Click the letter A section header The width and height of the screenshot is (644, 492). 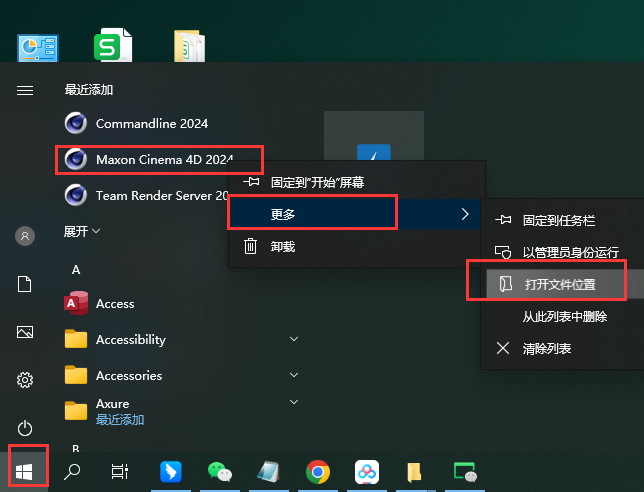pyautogui.click(x=76, y=270)
